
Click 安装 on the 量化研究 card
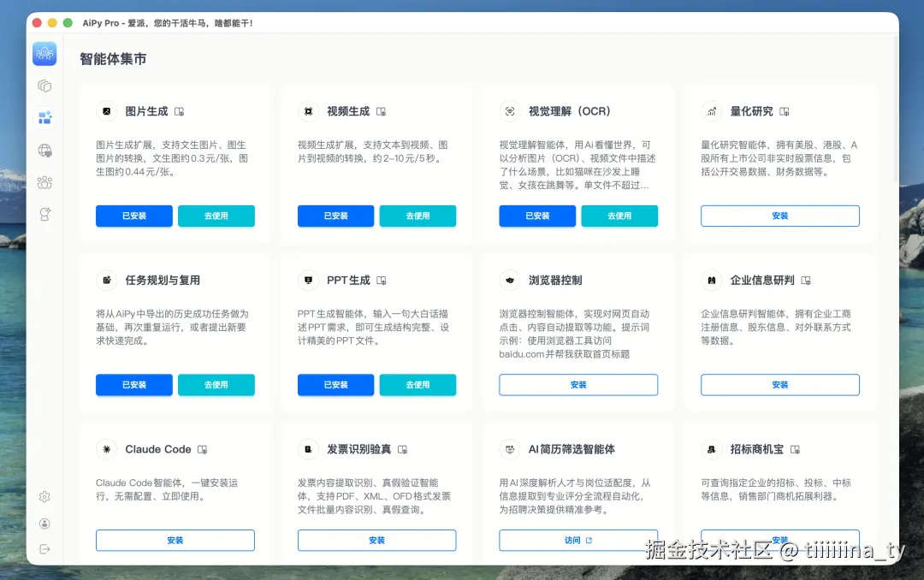pos(779,216)
